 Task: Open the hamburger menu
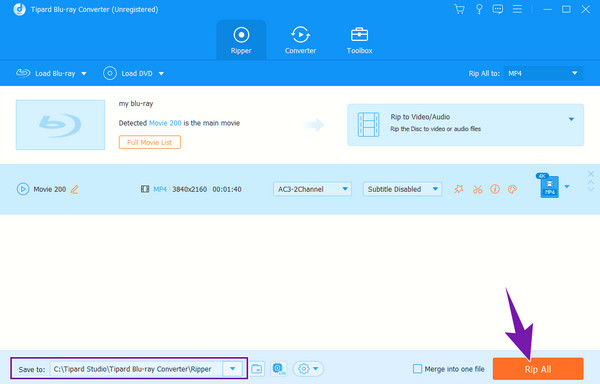pyautogui.click(x=517, y=9)
